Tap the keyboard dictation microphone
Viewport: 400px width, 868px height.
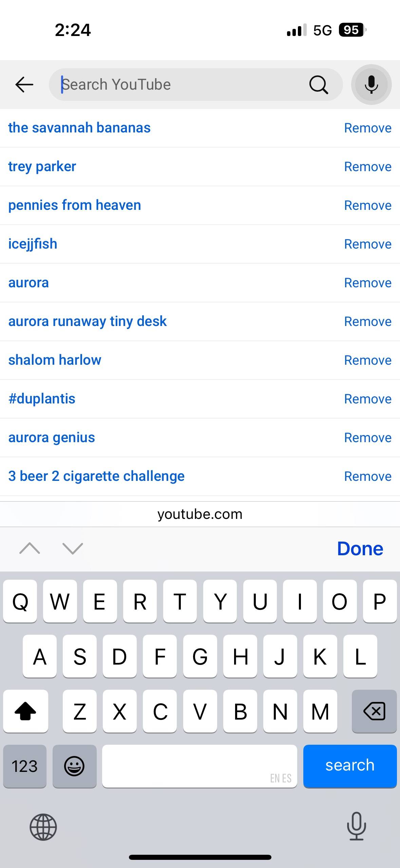pyautogui.click(x=357, y=826)
